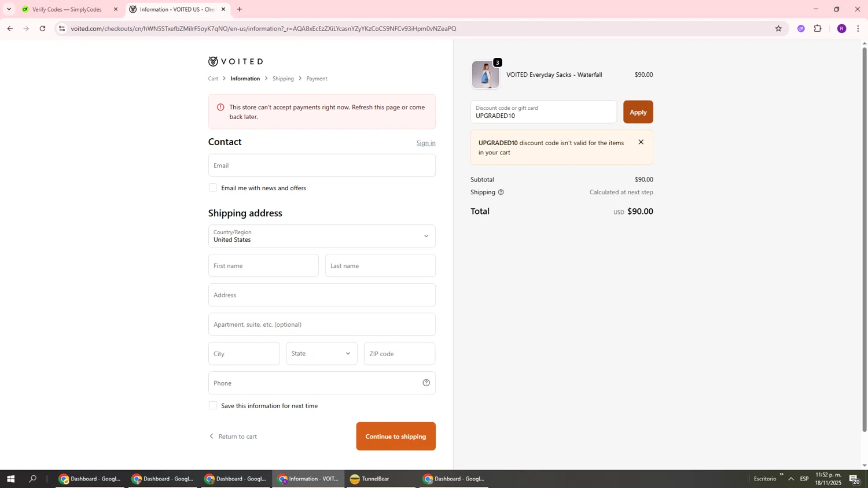Close the Information VOITED US tab
868x488 pixels.
pos(223,9)
